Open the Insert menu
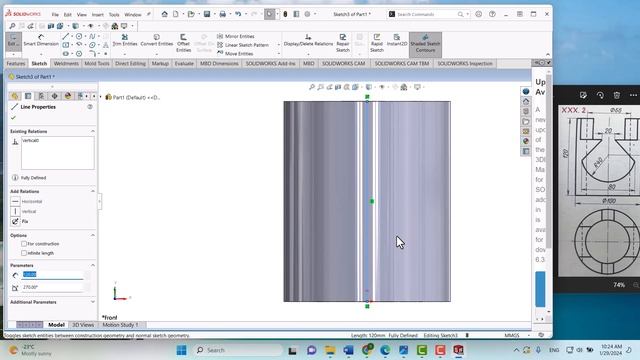Image resolution: width=640 pixels, height=360 pixels. tap(98, 15)
